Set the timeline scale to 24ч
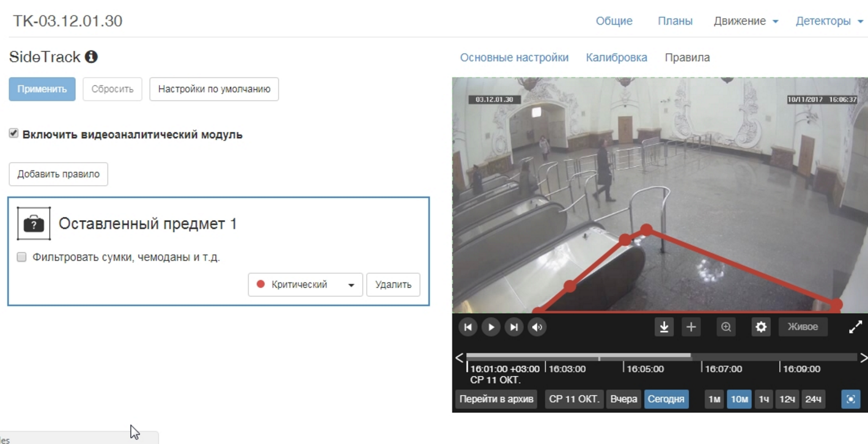Image resolution: width=868 pixels, height=444 pixels. [813, 399]
